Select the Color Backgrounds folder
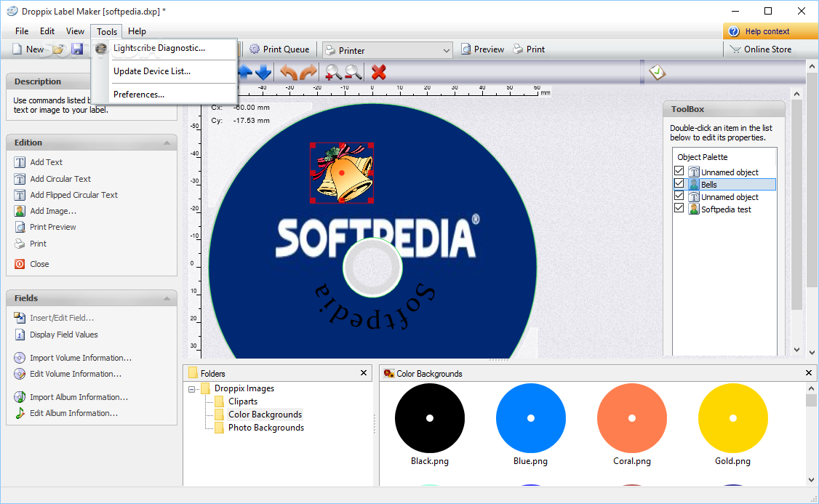This screenshot has height=504, width=819. click(x=265, y=415)
